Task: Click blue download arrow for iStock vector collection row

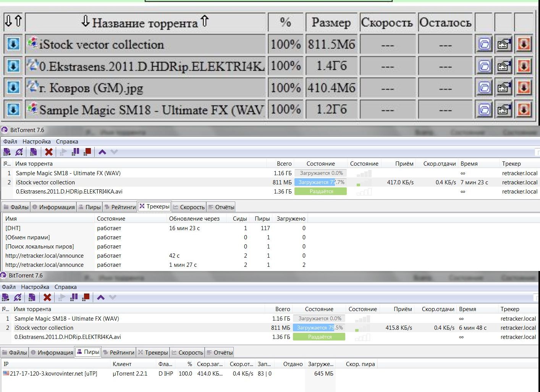Action: [x=13, y=44]
